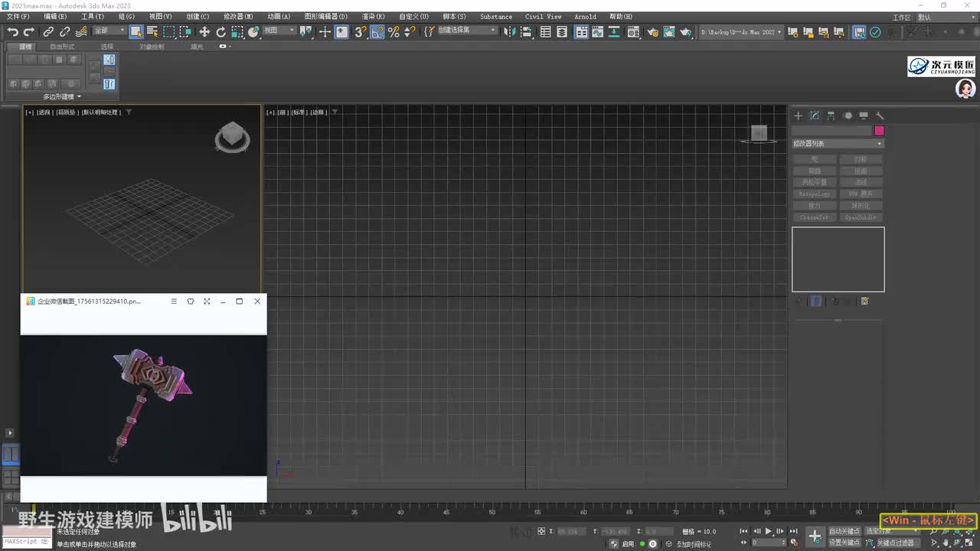Click the object color swatch
Image resolution: width=980 pixels, height=551 pixels.
879,131
